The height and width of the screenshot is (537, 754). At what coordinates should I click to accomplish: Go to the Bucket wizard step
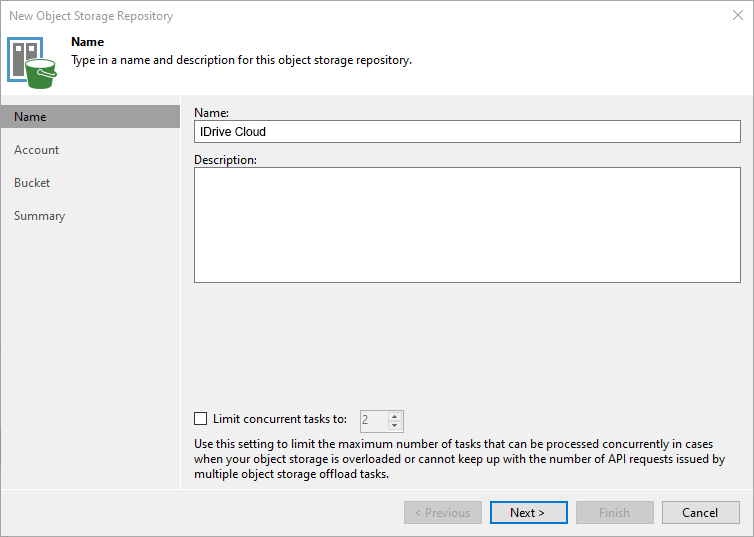32,183
